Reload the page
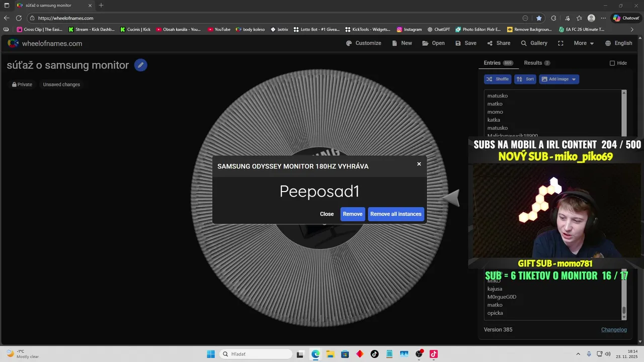 point(19,18)
